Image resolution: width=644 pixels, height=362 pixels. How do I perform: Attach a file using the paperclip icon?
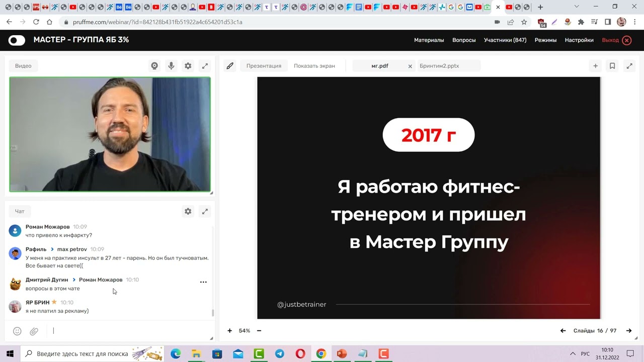point(34,331)
